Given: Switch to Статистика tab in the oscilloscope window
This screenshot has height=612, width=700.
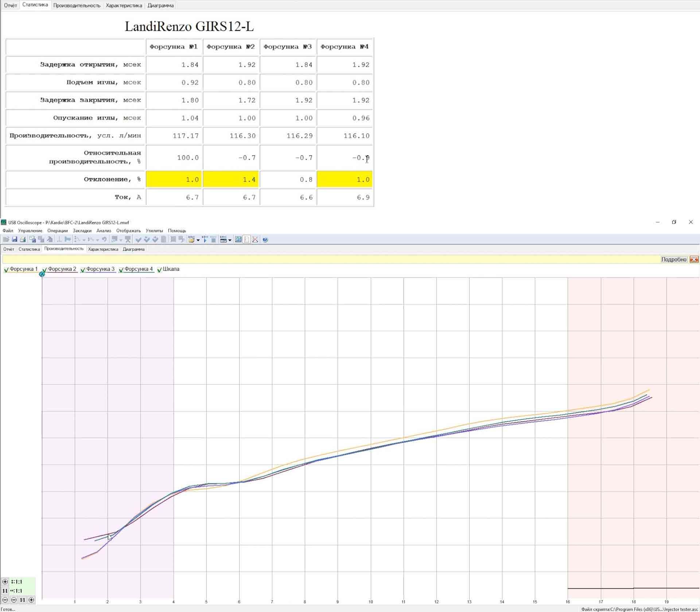Looking at the screenshot, I should pyautogui.click(x=29, y=249).
